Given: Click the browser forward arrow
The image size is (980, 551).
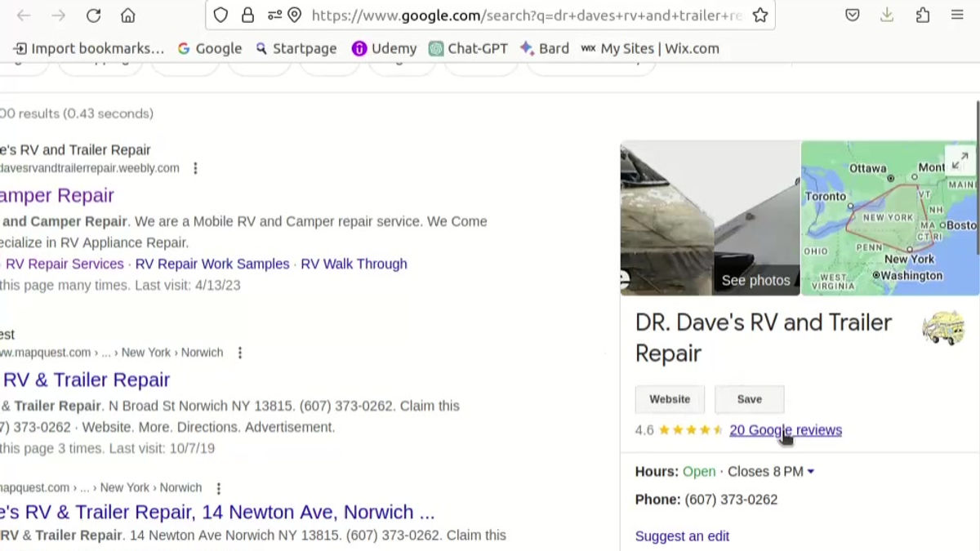Looking at the screenshot, I should (x=58, y=16).
